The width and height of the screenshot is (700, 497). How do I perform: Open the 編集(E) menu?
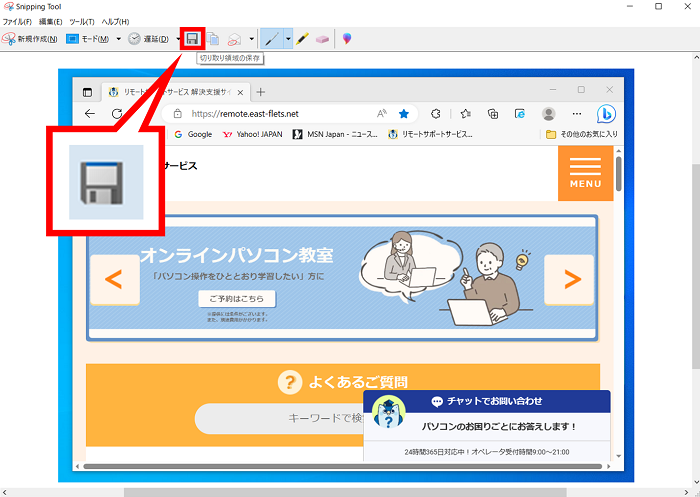pyautogui.click(x=50, y=21)
